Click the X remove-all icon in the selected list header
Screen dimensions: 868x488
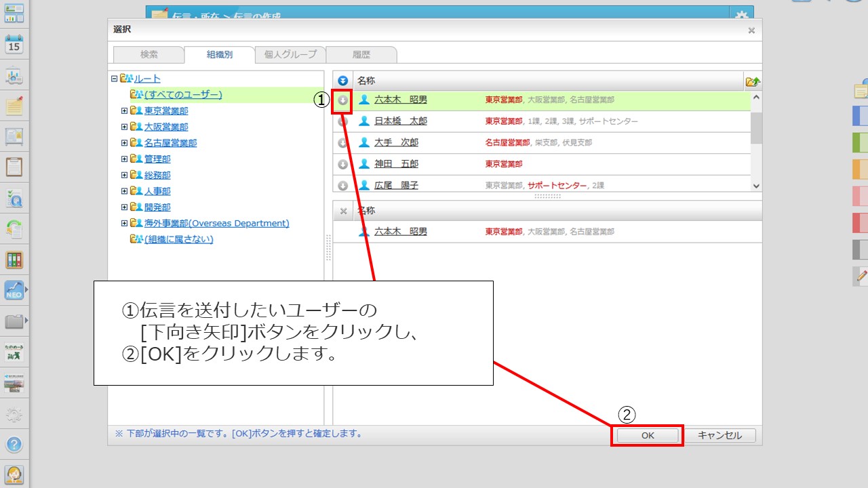pos(343,211)
